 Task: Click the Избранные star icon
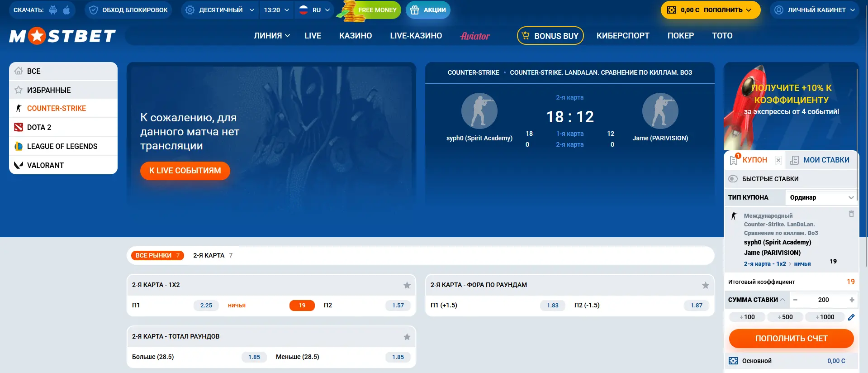19,90
